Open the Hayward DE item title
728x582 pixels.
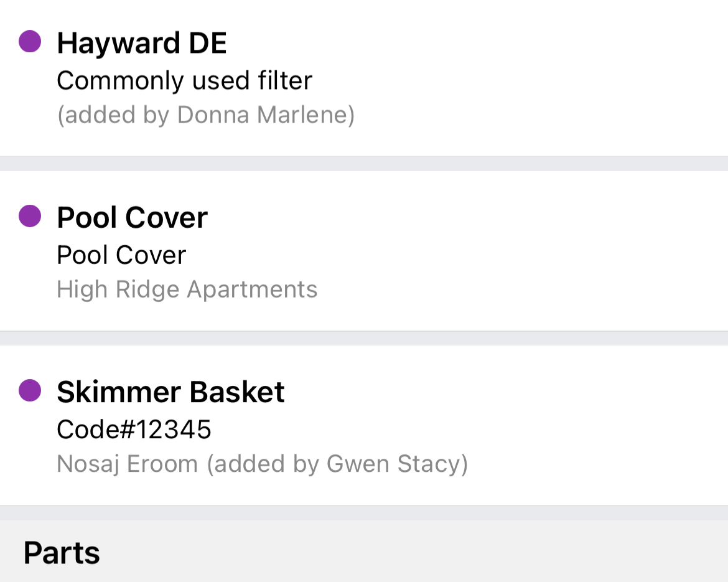(142, 43)
